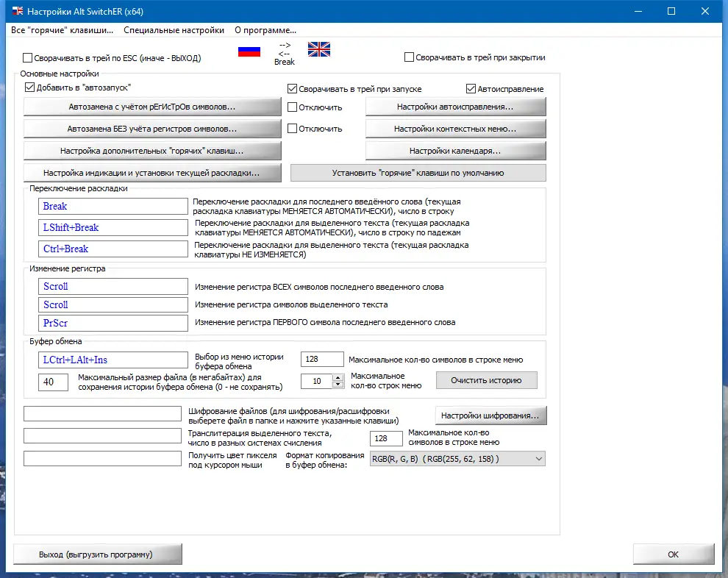Click the Russian flag icon
Screen dimensions: 728x578
pyautogui.click(x=249, y=51)
